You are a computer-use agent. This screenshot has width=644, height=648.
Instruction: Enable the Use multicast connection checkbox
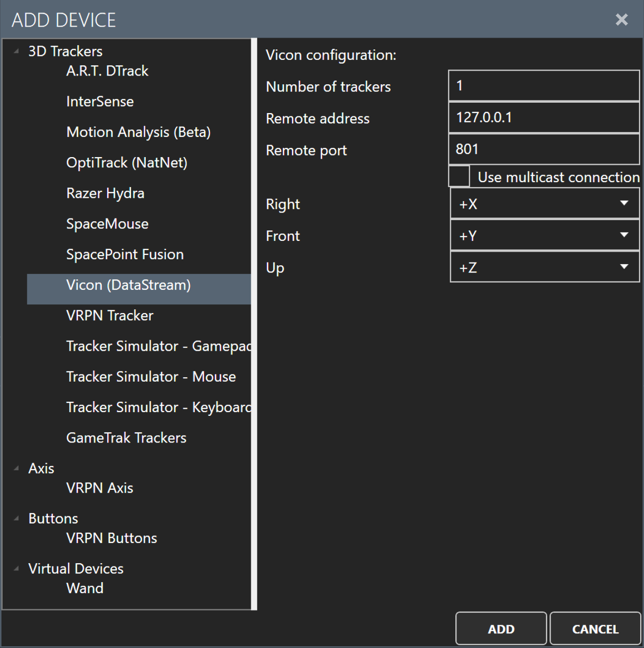click(459, 177)
